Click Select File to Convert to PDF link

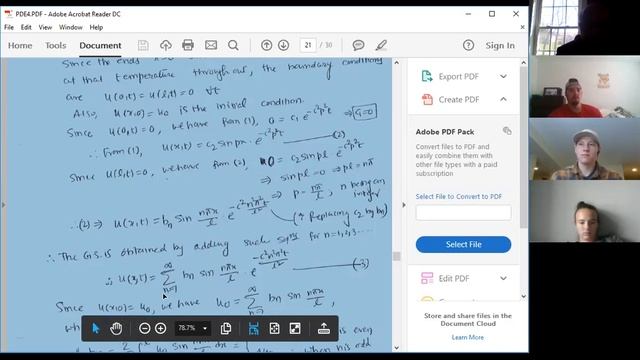[459, 196]
